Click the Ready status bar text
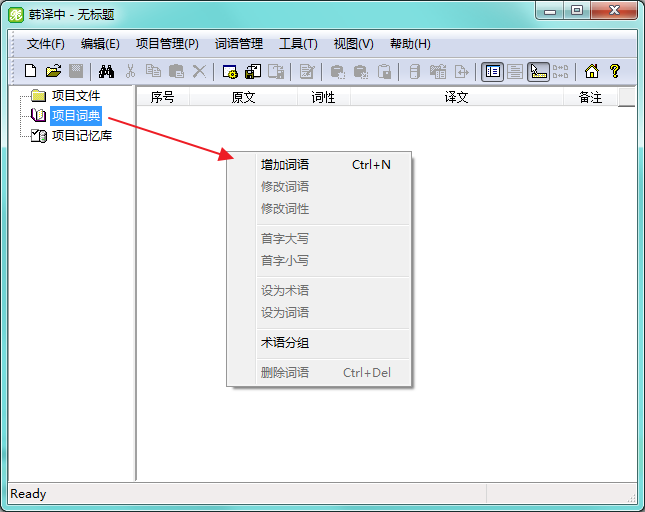This screenshot has width=645, height=512. 28,493
